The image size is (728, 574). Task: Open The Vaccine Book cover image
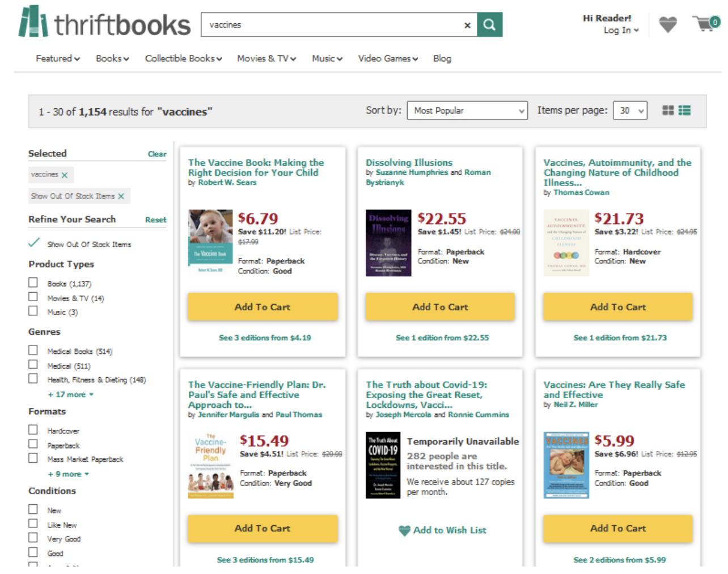tap(210, 242)
